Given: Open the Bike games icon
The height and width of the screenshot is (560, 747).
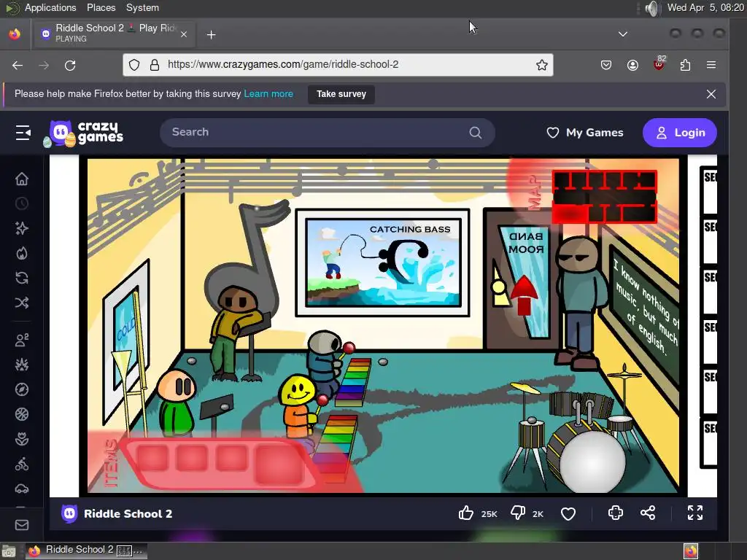Looking at the screenshot, I should point(21,464).
